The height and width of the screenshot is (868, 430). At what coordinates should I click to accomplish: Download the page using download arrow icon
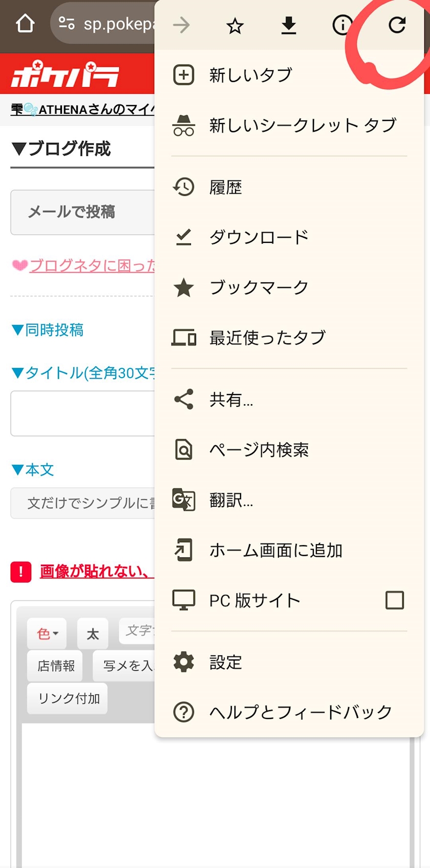point(289,25)
